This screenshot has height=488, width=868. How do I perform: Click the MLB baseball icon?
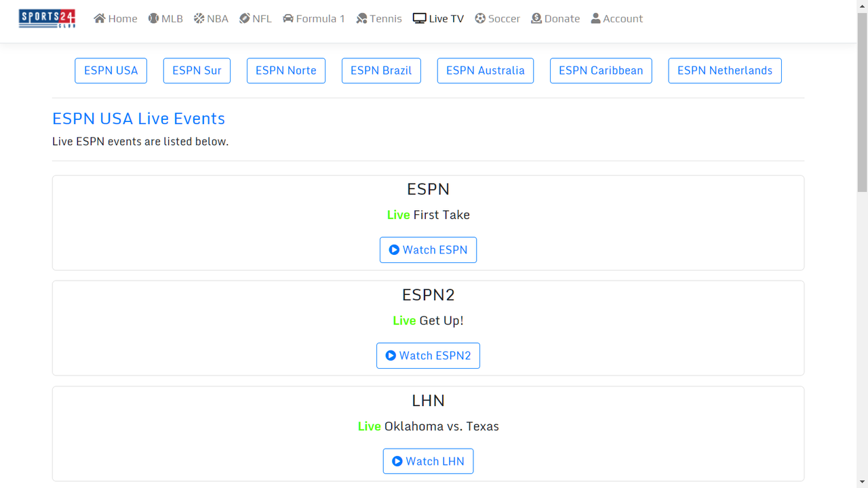pos(153,18)
